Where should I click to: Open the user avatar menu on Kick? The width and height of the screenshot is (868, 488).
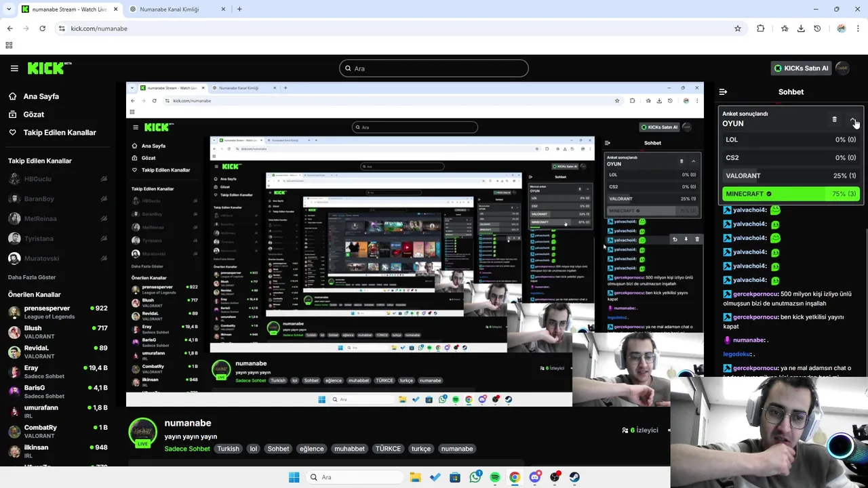(842, 68)
